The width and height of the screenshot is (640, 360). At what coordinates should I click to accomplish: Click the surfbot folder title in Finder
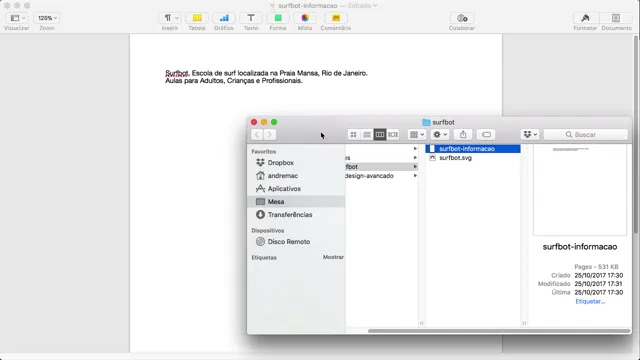click(x=443, y=122)
